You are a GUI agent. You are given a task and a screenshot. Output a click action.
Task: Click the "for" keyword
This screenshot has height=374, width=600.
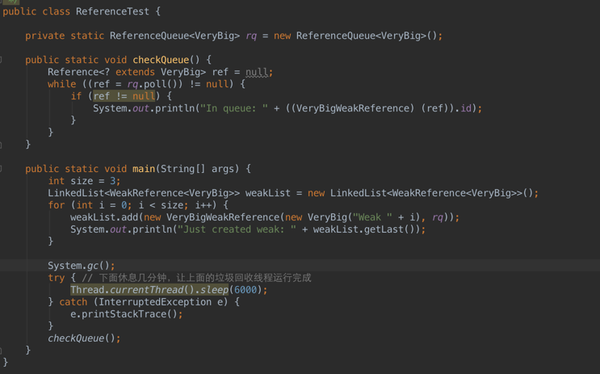(x=56, y=205)
